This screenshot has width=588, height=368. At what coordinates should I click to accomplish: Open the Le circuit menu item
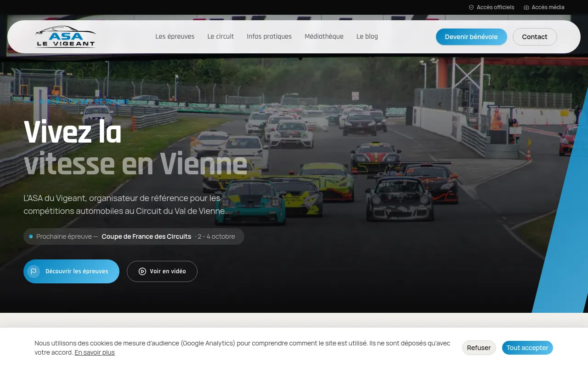220,36
